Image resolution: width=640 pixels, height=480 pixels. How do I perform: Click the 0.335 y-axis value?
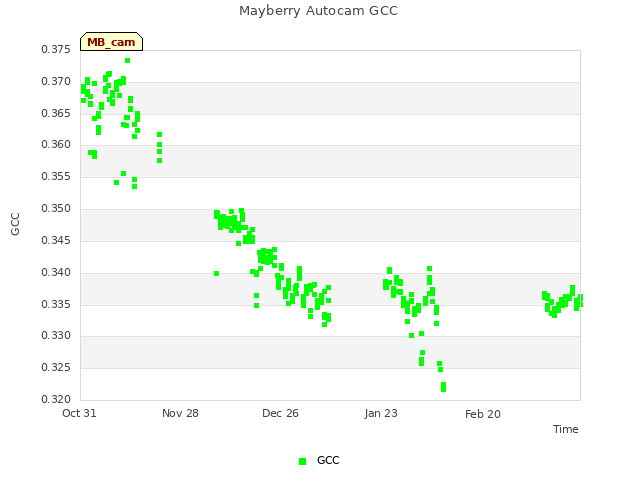coord(56,304)
